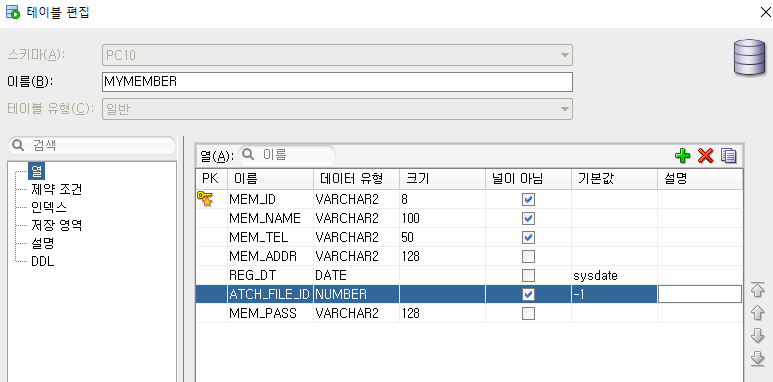Open DDL tree item
The width and height of the screenshot is (773, 382).
[42, 262]
